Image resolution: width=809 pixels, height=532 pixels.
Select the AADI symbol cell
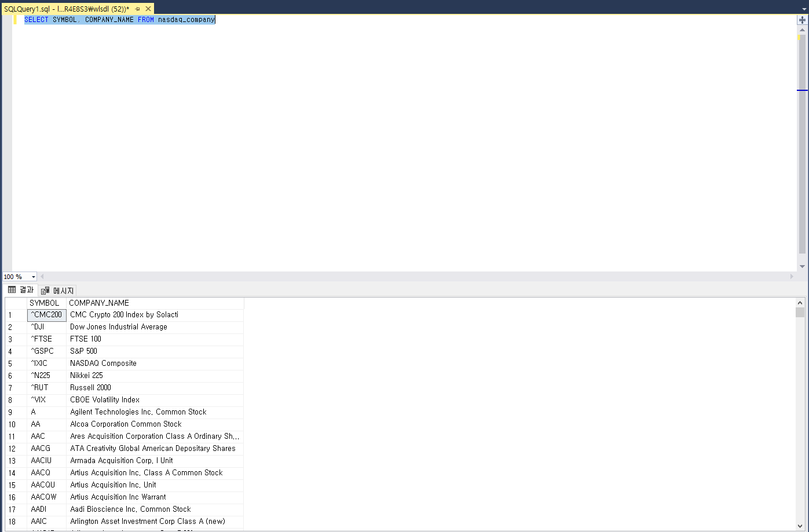pos(46,509)
